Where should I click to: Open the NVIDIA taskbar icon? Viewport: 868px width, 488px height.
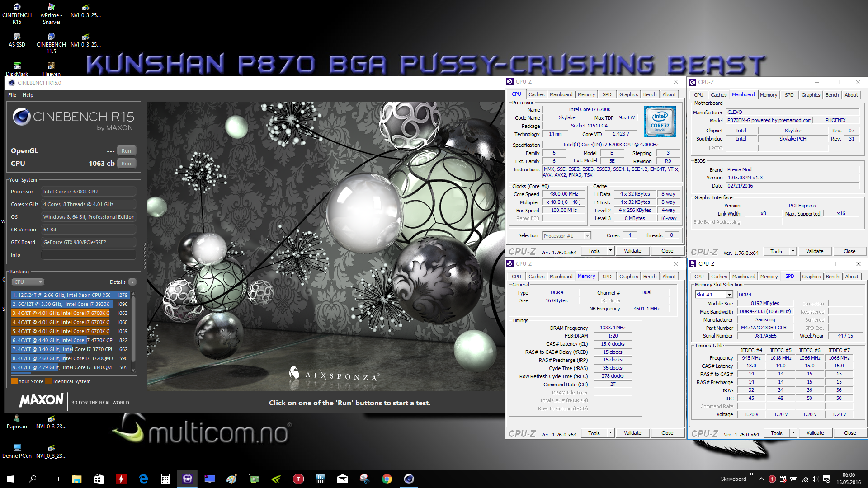[276, 479]
